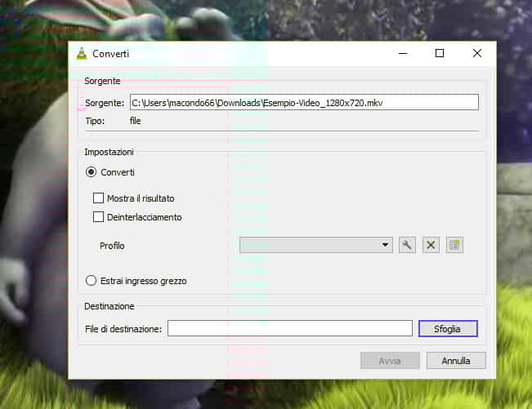Click the Avvia button
This screenshot has width=532, height=409.
coord(390,360)
